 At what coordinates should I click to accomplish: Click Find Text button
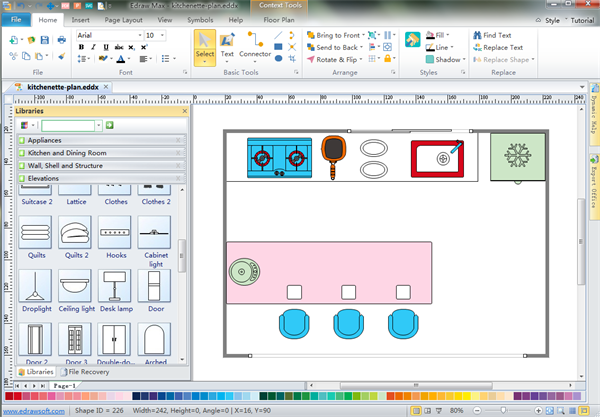[x=492, y=35]
